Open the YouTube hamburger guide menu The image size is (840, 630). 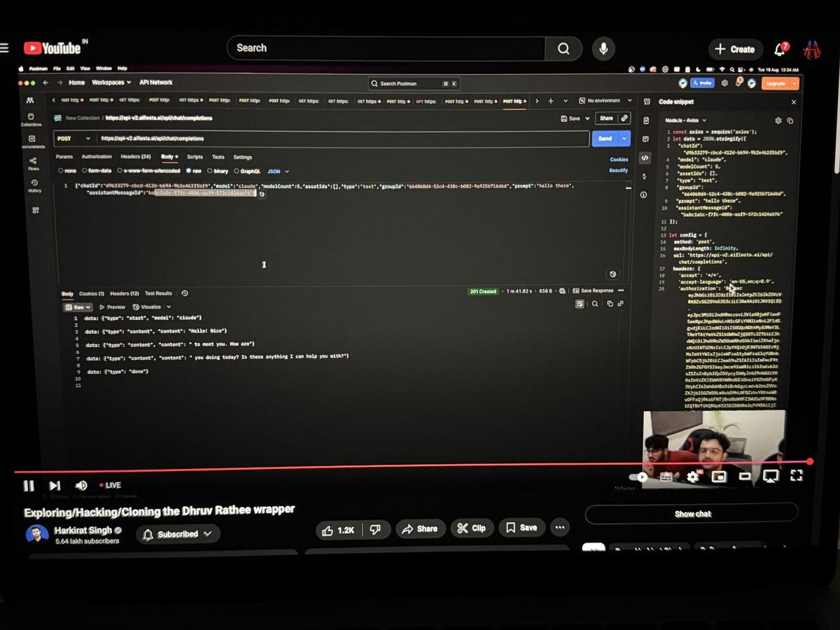pos(4,48)
